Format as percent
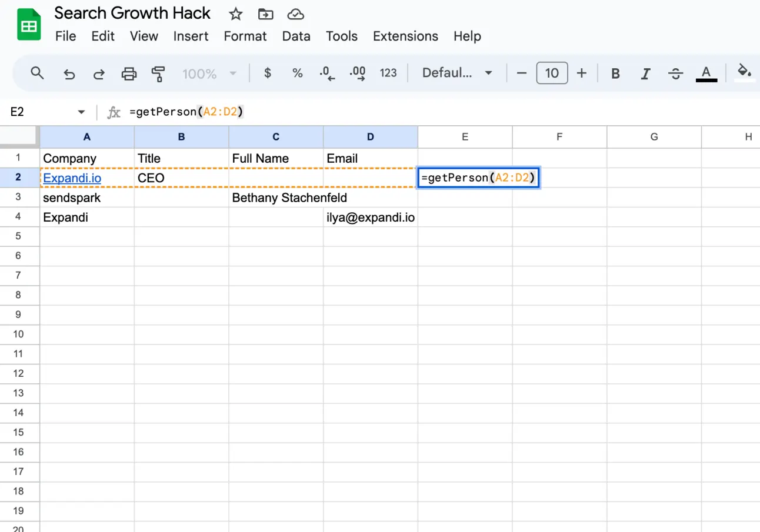Screen dimensions: 760x532 (298, 73)
